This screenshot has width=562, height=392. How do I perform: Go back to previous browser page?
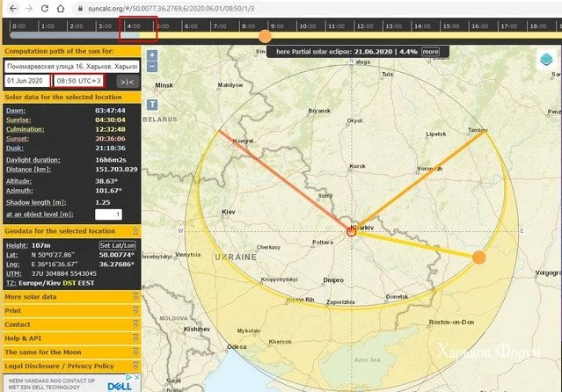(x=7, y=7)
